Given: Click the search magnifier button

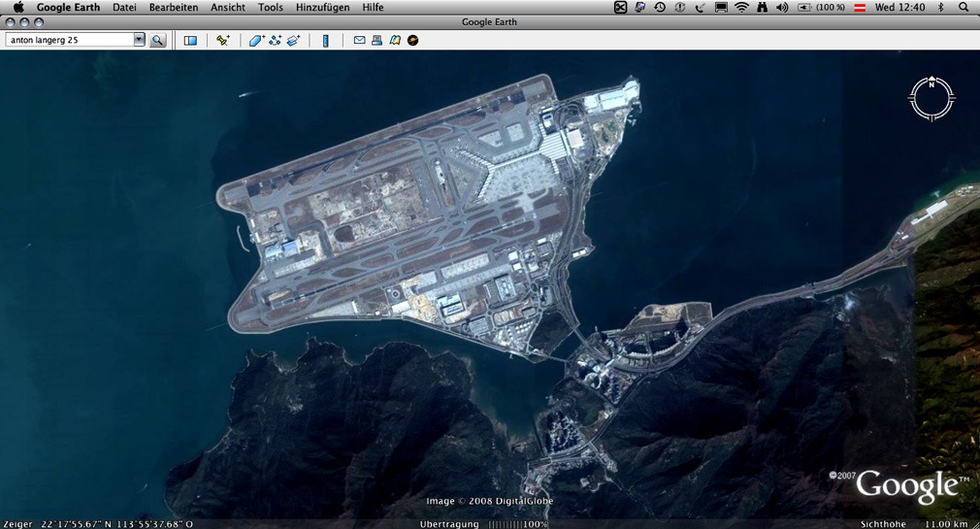Looking at the screenshot, I should 157,41.
